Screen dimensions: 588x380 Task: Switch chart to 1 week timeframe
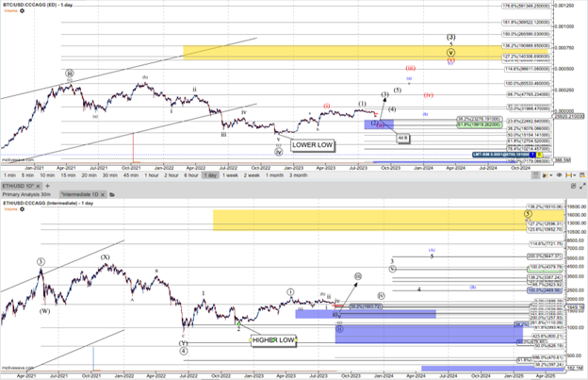(x=228, y=175)
